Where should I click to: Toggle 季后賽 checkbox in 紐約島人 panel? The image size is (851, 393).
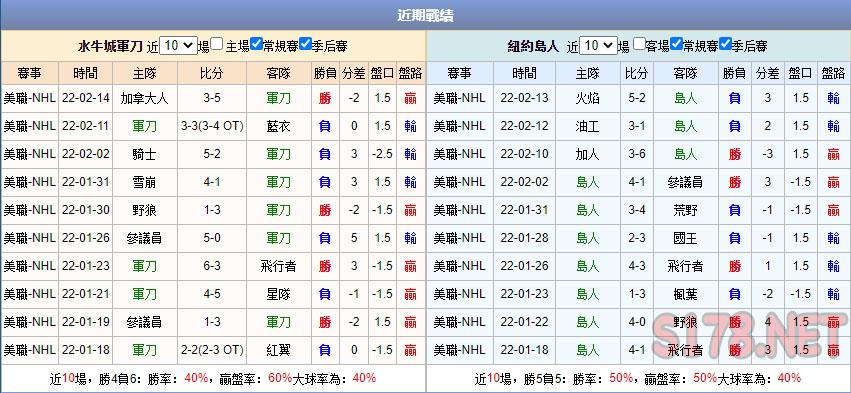pyautogui.click(x=725, y=44)
